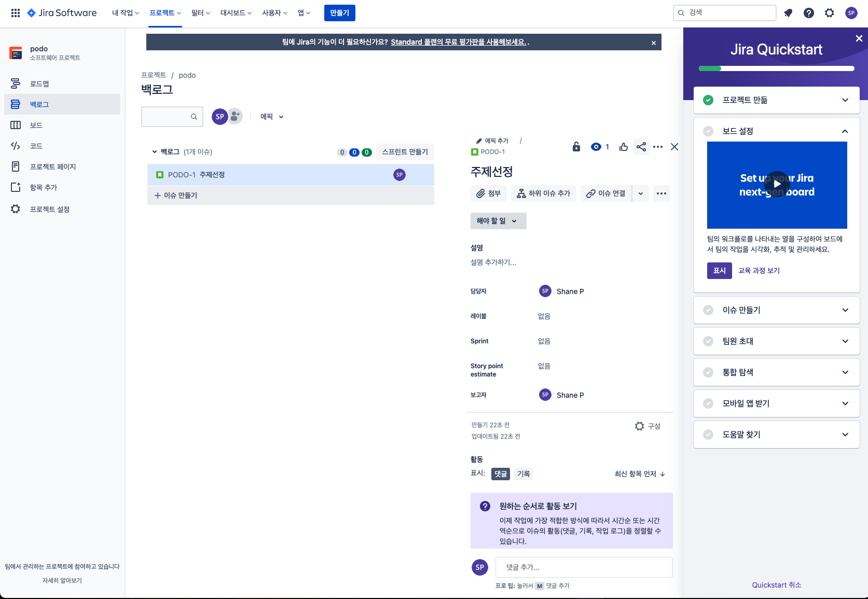This screenshot has width=868, height=599.
Task: Click the add people avatar icon
Action: (x=236, y=117)
